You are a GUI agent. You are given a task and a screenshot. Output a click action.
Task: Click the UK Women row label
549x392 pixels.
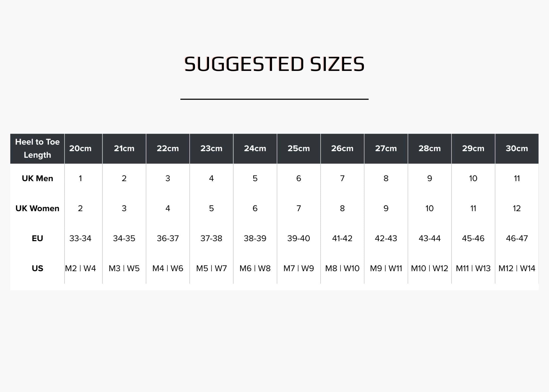click(37, 208)
